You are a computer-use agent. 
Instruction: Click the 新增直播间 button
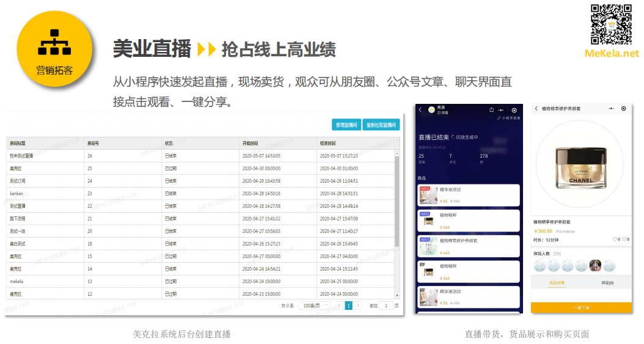pyautogui.click(x=346, y=125)
